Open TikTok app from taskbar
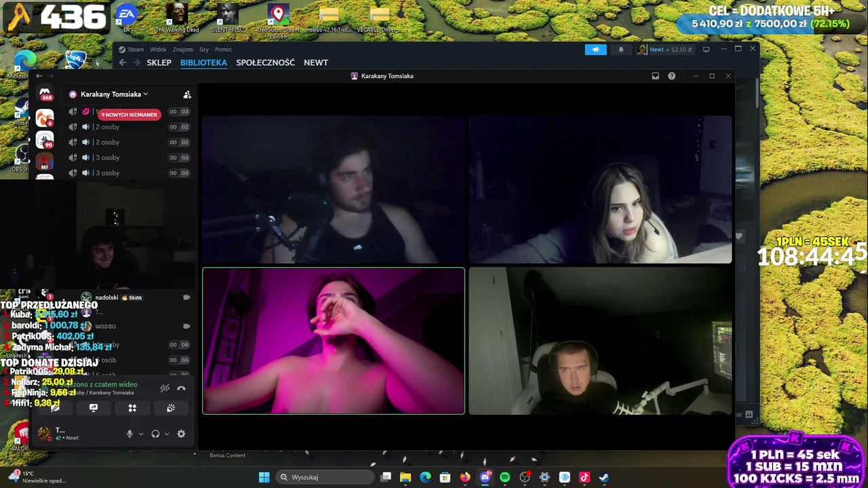 click(x=585, y=477)
